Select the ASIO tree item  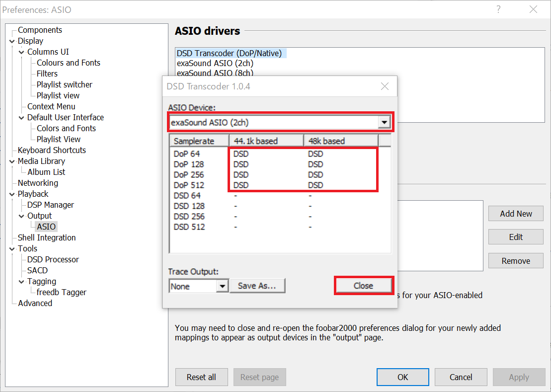pos(46,227)
